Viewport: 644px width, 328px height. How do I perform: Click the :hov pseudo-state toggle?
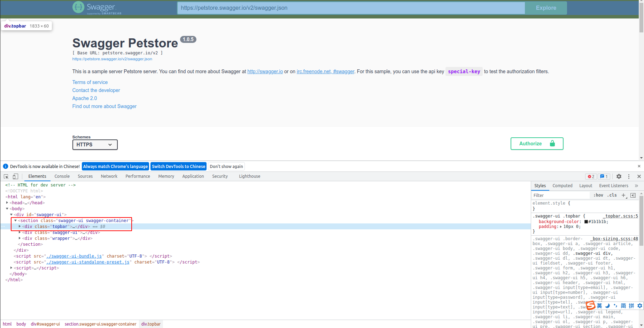coord(598,195)
